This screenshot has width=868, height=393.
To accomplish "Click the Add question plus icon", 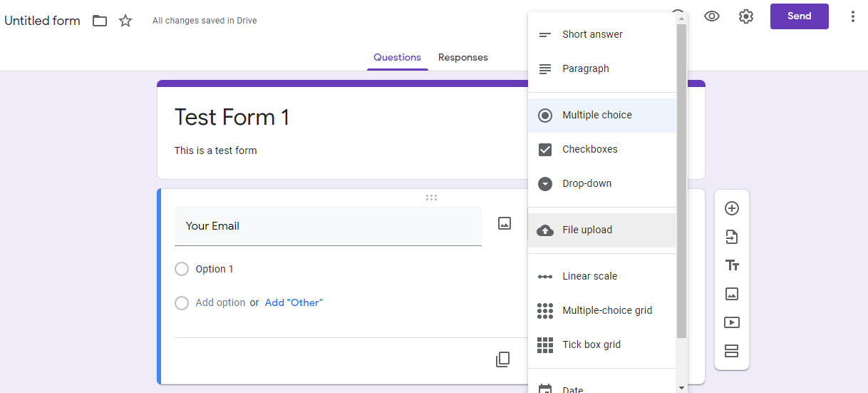I will coord(731,208).
